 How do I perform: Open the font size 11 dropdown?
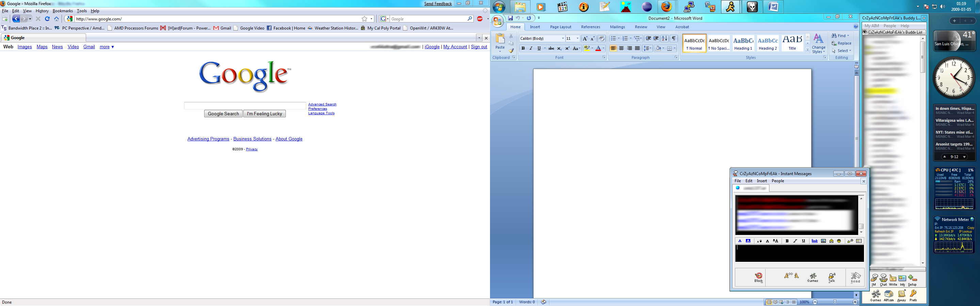point(577,38)
